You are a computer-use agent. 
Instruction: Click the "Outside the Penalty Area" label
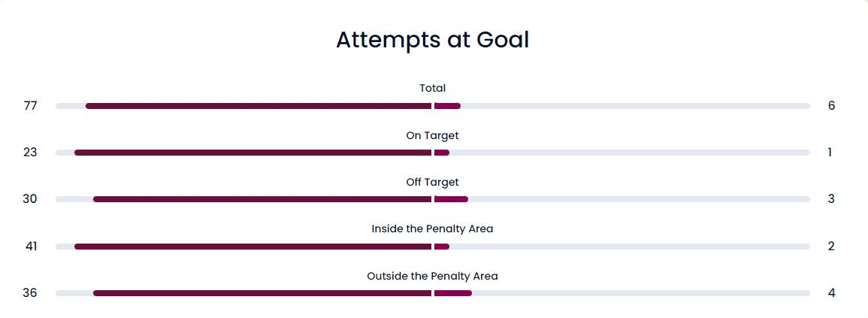coord(432,276)
